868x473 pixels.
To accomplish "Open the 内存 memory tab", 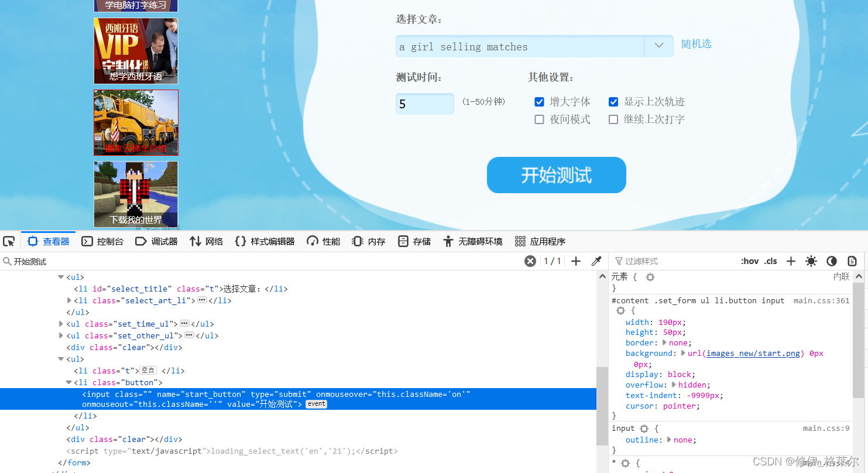I will coord(369,241).
